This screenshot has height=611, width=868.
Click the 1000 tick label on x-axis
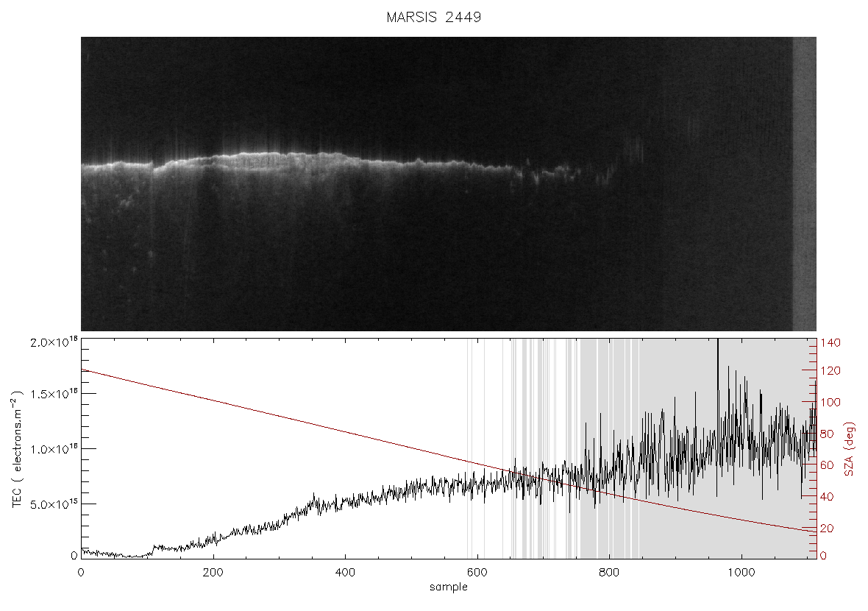coord(741,572)
